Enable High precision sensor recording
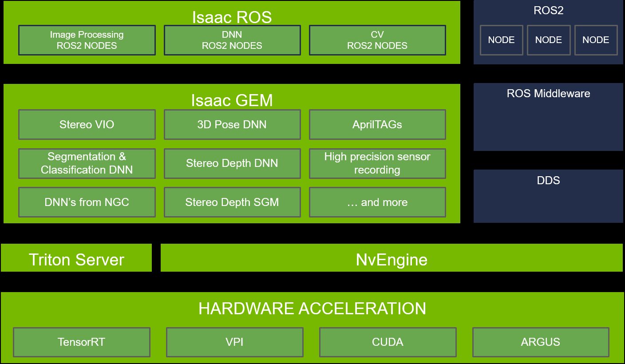 pos(377,163)
